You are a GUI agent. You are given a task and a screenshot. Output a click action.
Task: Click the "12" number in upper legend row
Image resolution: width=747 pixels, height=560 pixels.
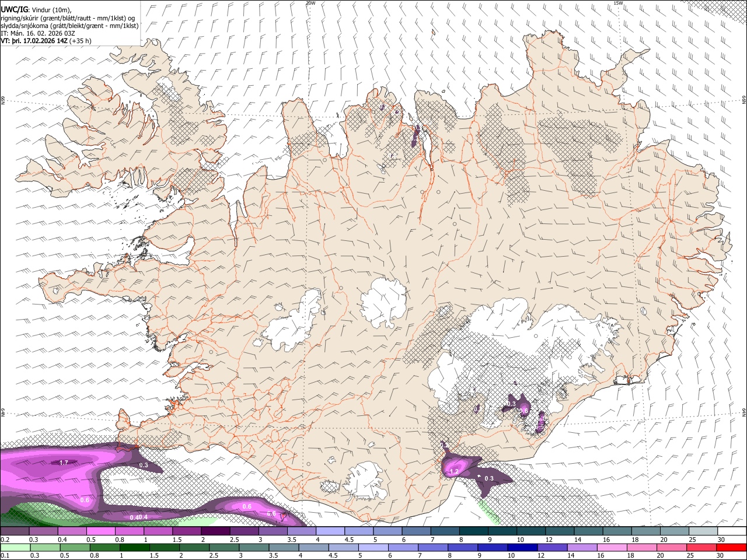(548, 540)
